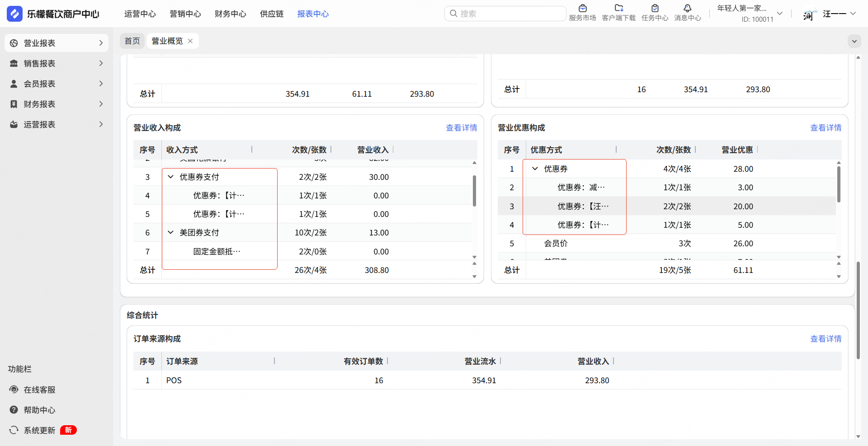Open 帮助中心 help icon in sidebar

14,410
